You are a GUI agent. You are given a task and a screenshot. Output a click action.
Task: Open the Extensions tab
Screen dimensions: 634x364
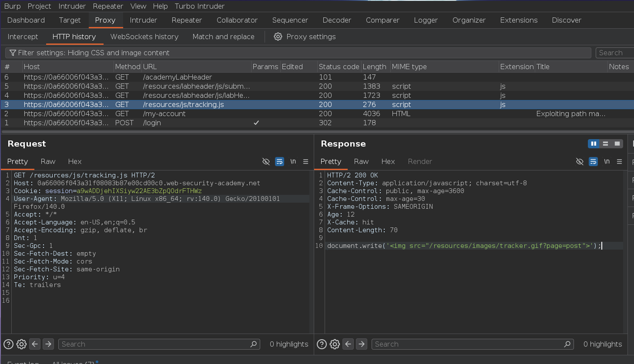click(x=519, y=20)
